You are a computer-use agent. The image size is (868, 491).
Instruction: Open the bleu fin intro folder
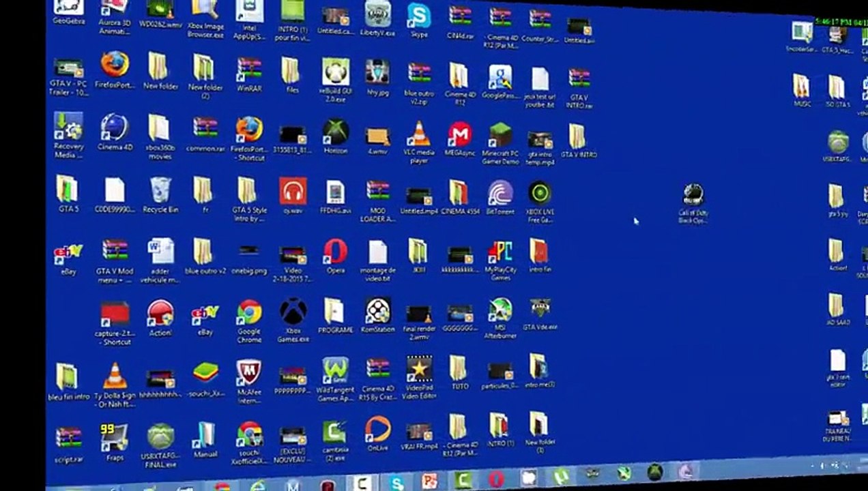(x=68, y=381)
